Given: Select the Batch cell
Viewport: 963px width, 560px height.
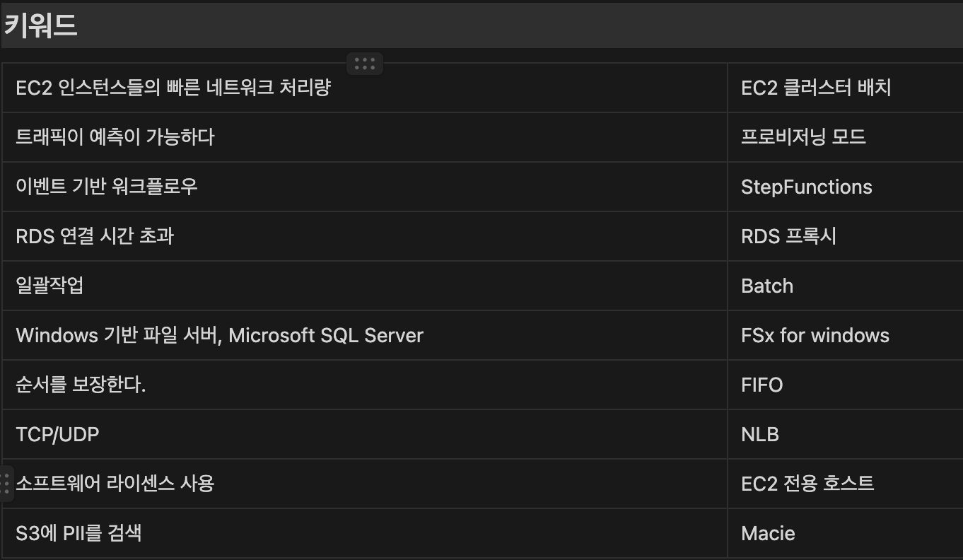Looking at the screenshot, I should click(846, 286).
